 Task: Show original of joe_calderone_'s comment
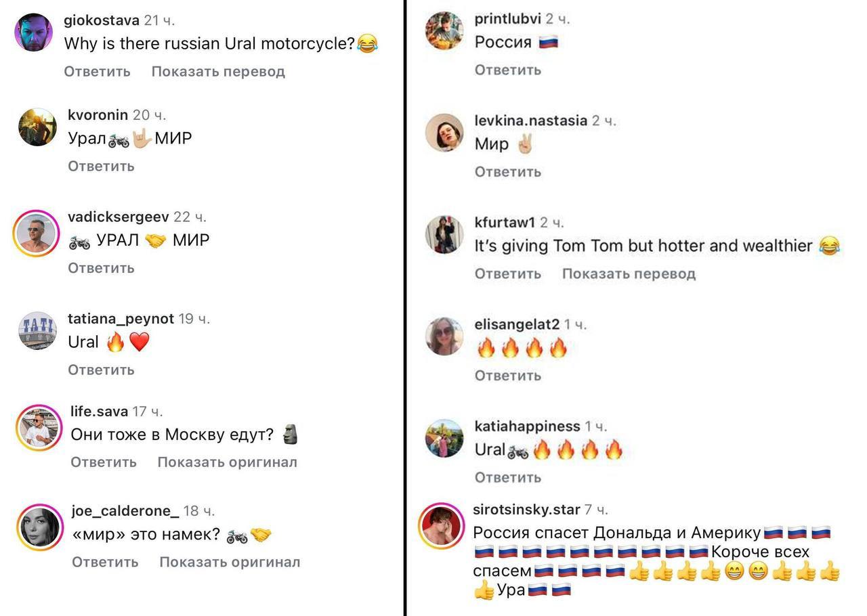230,562
